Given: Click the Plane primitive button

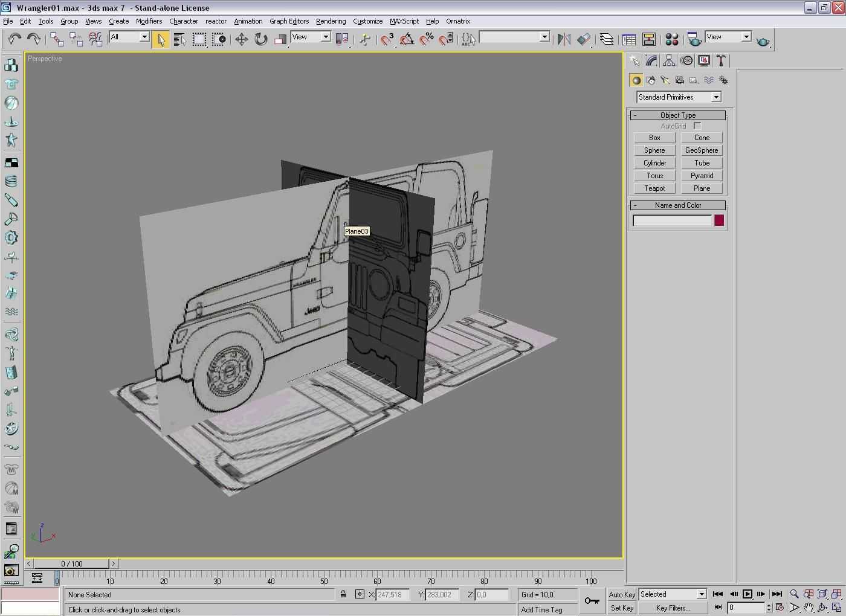Looking at the screenshot, I should pyautogui.click(x=702, y=188).
